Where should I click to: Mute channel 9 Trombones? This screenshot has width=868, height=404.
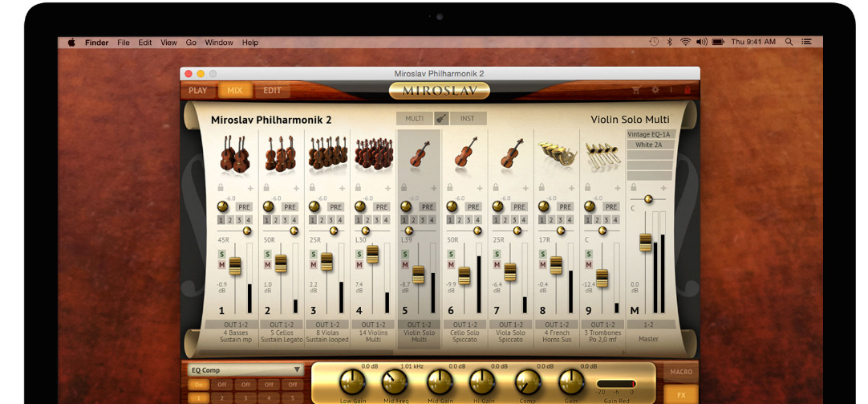click(589, 264)
